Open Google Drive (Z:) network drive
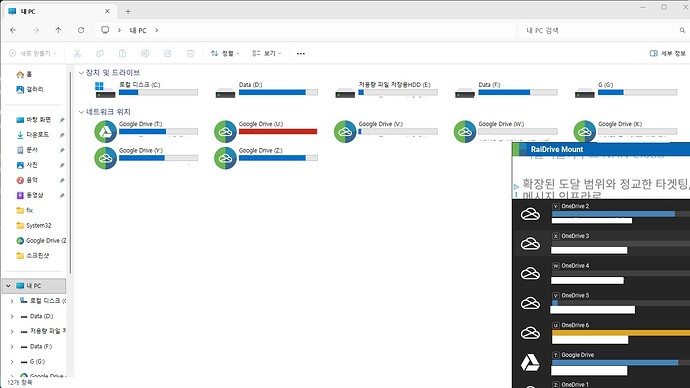The width and height of the screenshot is (690, 388). click(x=267, y=157)
